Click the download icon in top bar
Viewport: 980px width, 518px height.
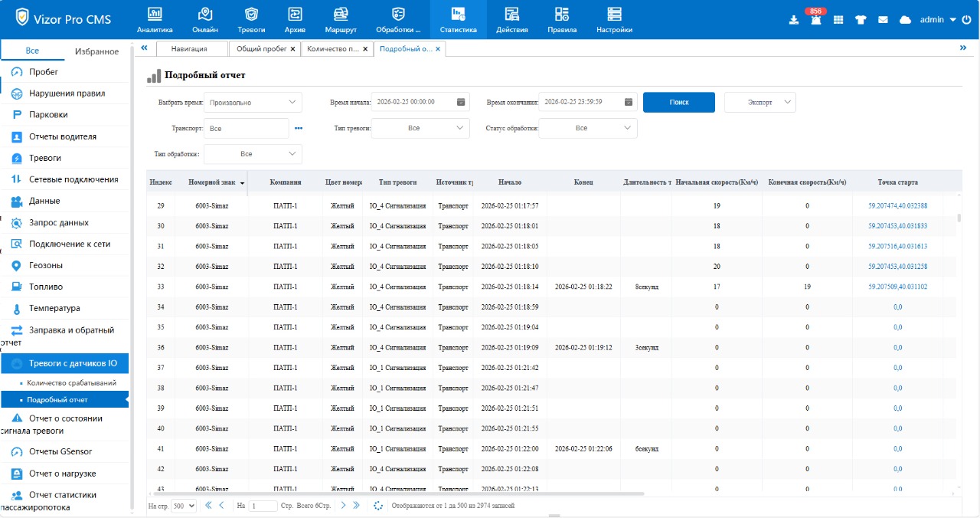[793, 20]
